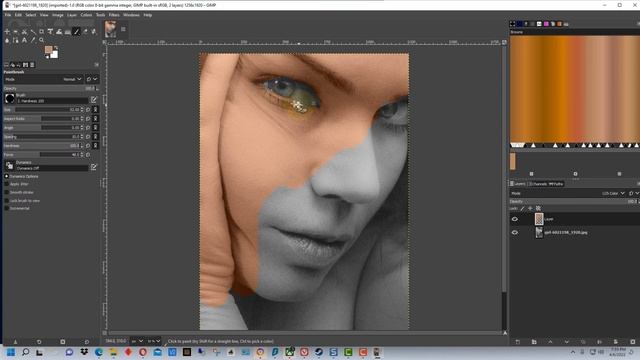Lower the selected layer

click(x=567, y=342)
